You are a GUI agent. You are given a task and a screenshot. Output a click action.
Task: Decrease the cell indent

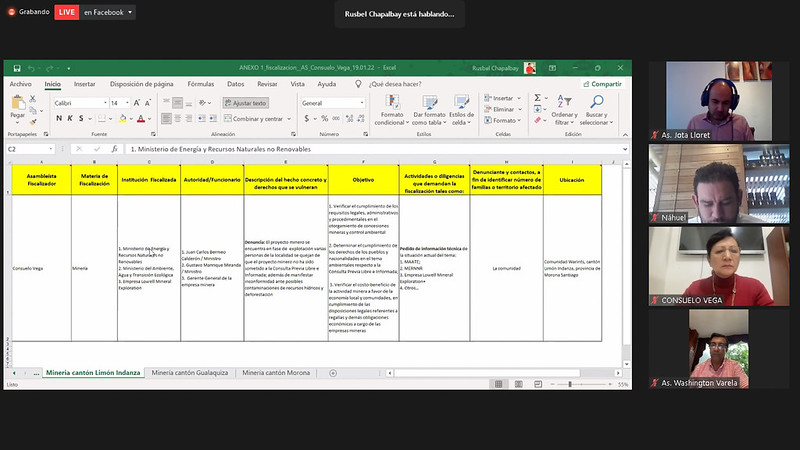(x=202, y=118)
